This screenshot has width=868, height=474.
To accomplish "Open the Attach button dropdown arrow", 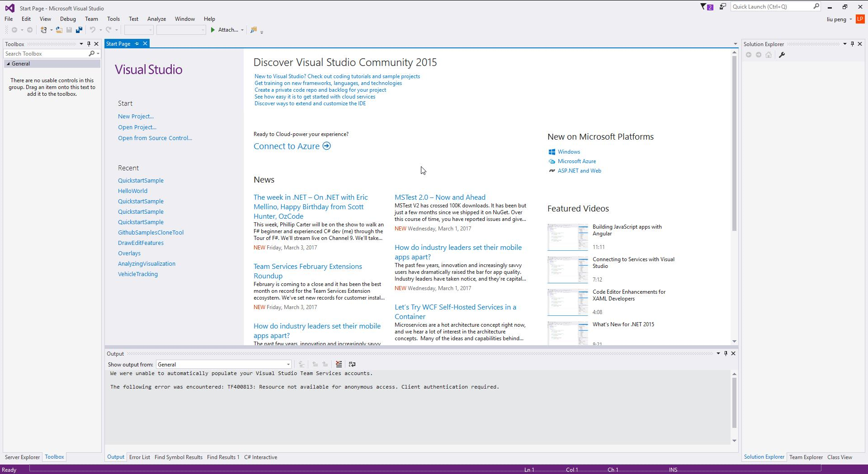I will pyautogui.click(x=242, y=30).
